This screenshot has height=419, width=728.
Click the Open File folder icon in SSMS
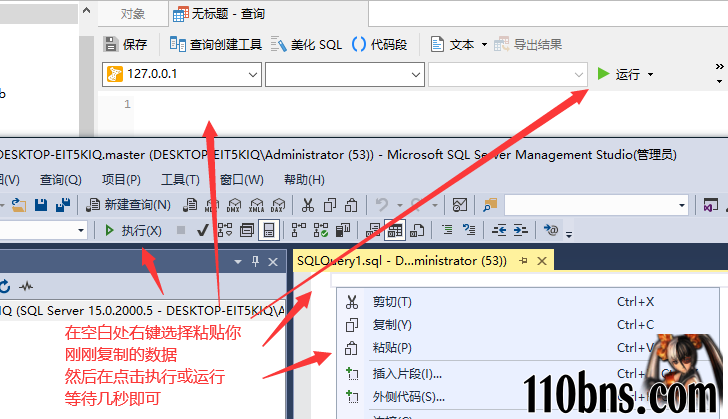tap(19, 205)
